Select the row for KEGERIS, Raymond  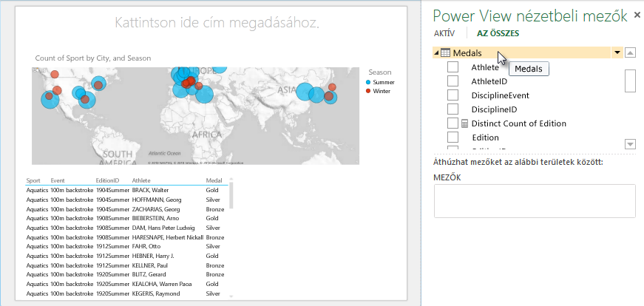pyautogui.click(x=125, y=293)
